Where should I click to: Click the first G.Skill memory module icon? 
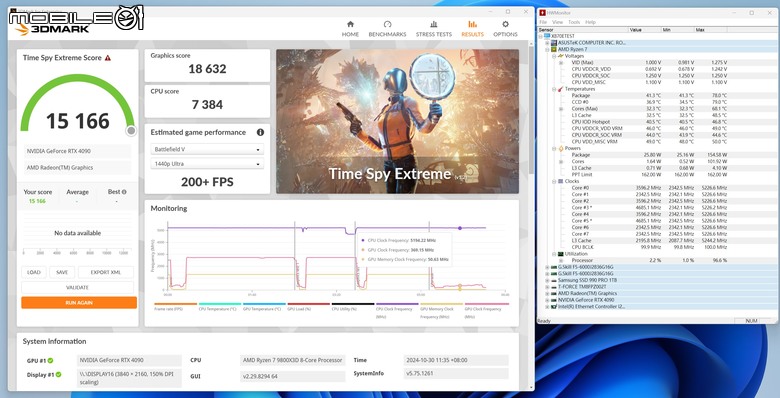(x=554, y=267)
